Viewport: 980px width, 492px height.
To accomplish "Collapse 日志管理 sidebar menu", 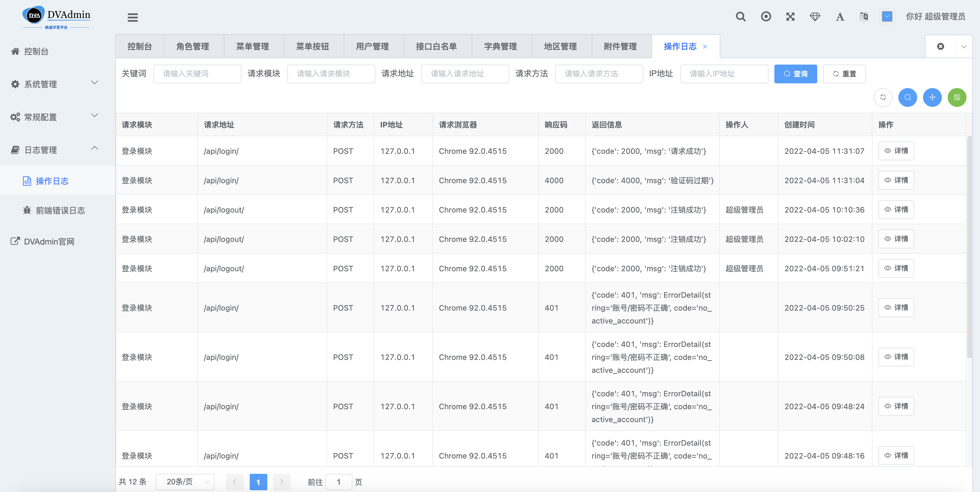I will pyautogui.click(x=58, y=150).
